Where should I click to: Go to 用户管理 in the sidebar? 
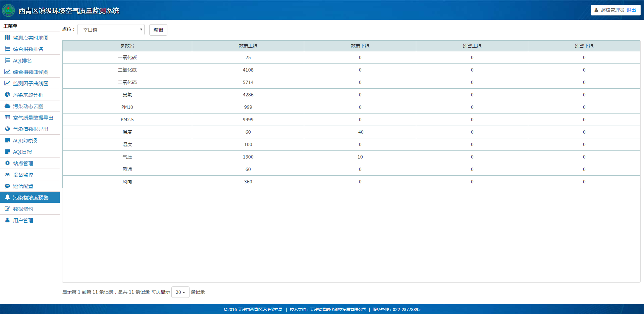point(23,221)
